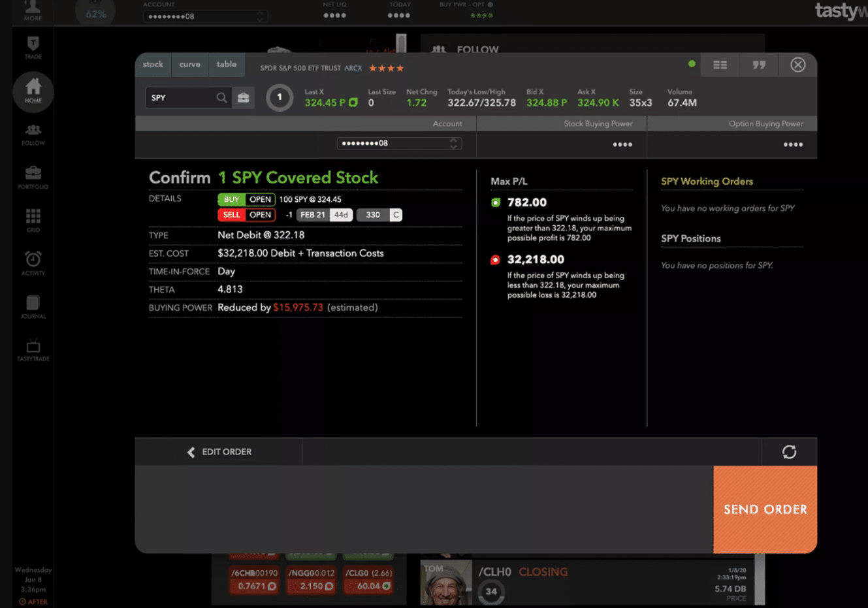Click the four-star rating for SPY

tap(387, 68)
